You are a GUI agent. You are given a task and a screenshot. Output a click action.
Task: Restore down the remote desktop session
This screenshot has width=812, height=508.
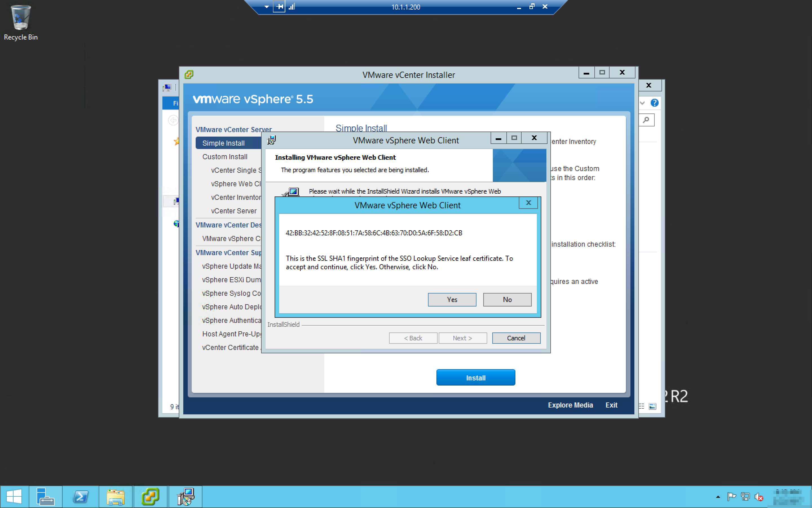pyautogui.click(x=532, y=6)
